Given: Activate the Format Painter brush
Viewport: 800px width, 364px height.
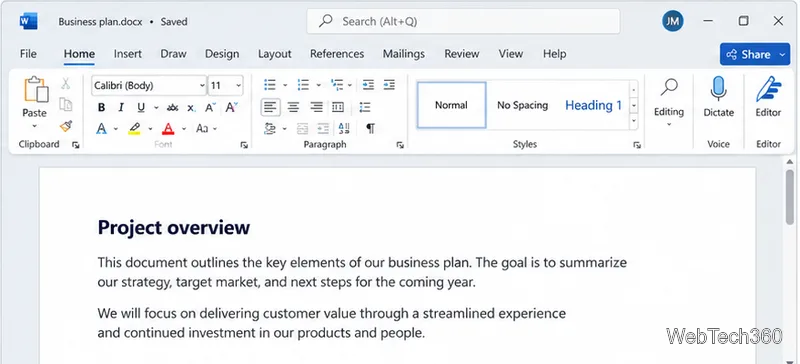Looking at the screenshot, I should [66, 126].
